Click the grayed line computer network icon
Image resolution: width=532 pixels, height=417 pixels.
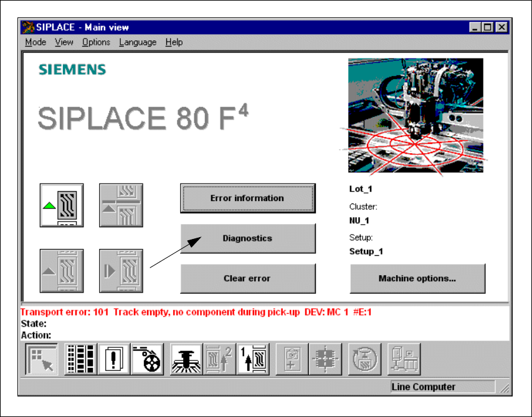coord(404,359)
